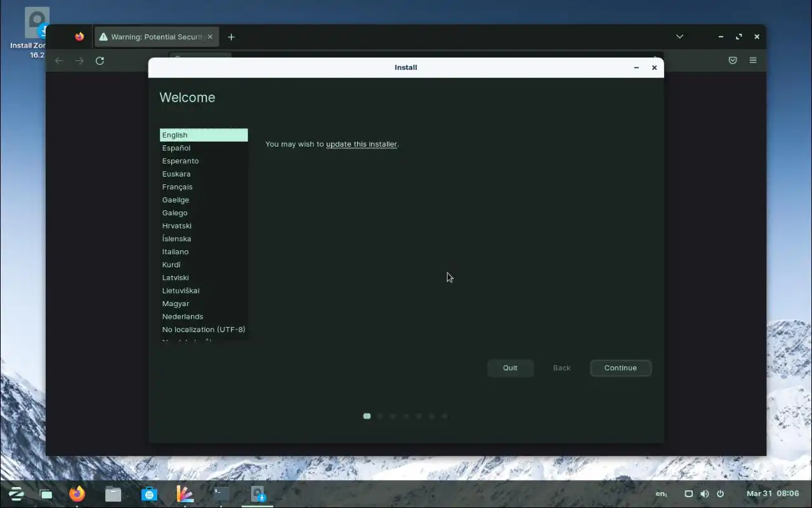Restore the Firefox window size
This screenshot has height=508, width=812.
(x=739, y=37)
